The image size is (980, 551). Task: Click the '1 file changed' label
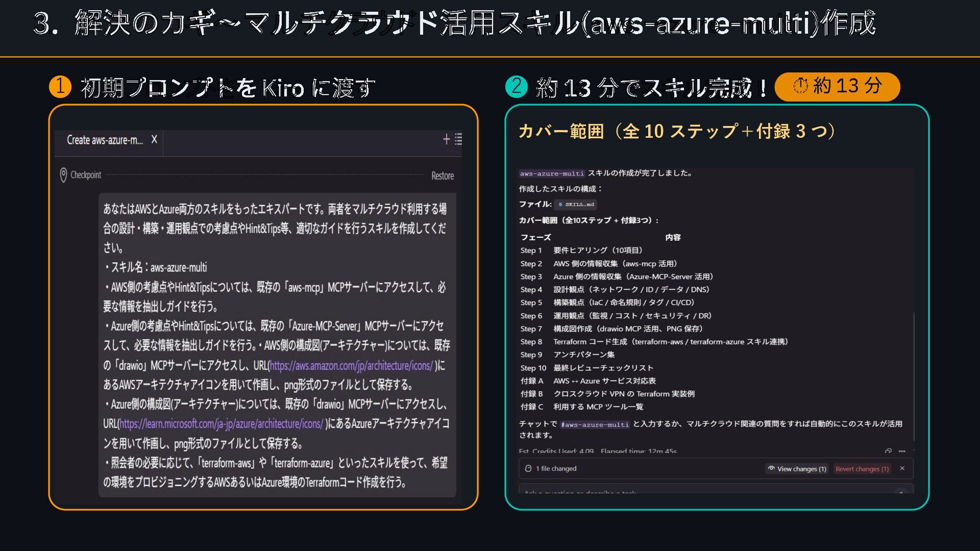click(x=556, y=469)
